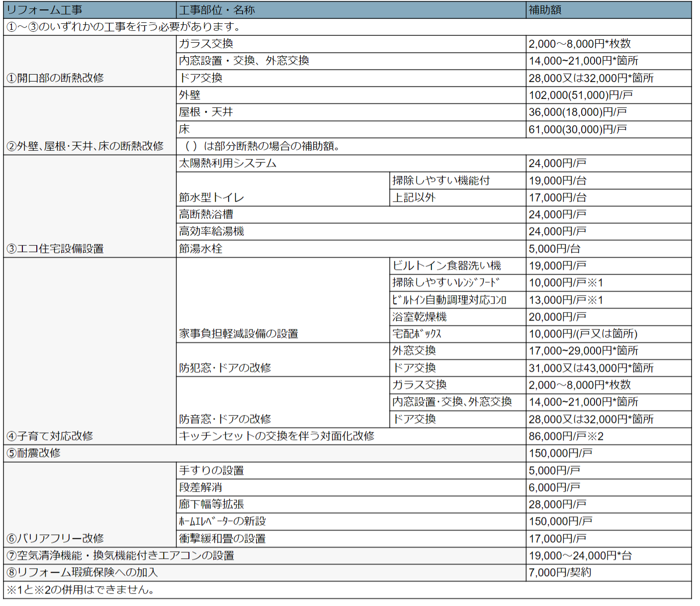The image size is (700, 606).
Task: Click the 外壁 row cell
Action: click(350, 95)
